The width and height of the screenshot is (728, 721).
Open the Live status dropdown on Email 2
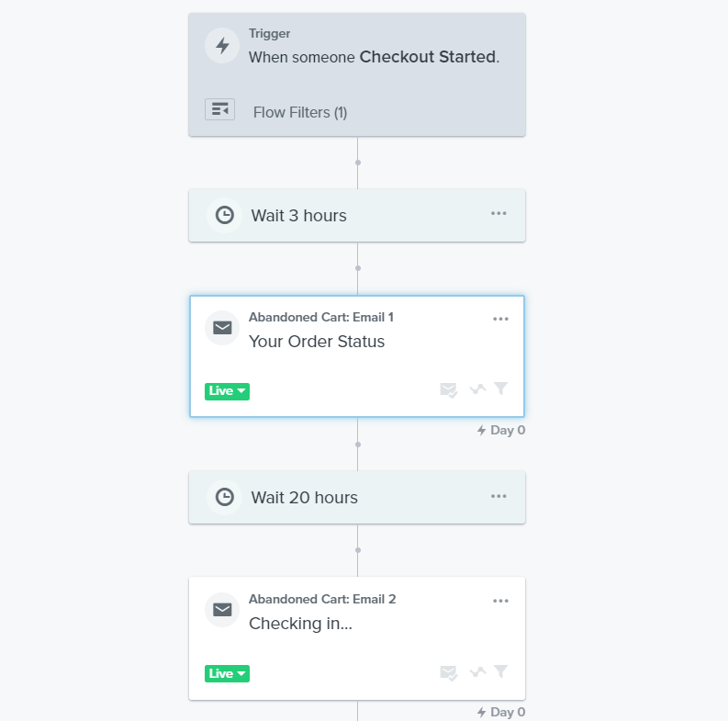[227, 673]
